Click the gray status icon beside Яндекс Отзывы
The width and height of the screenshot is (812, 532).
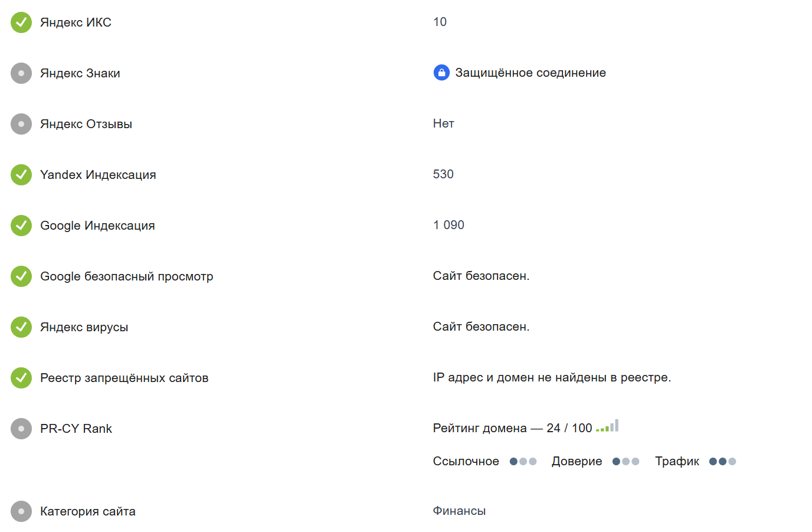21,124
